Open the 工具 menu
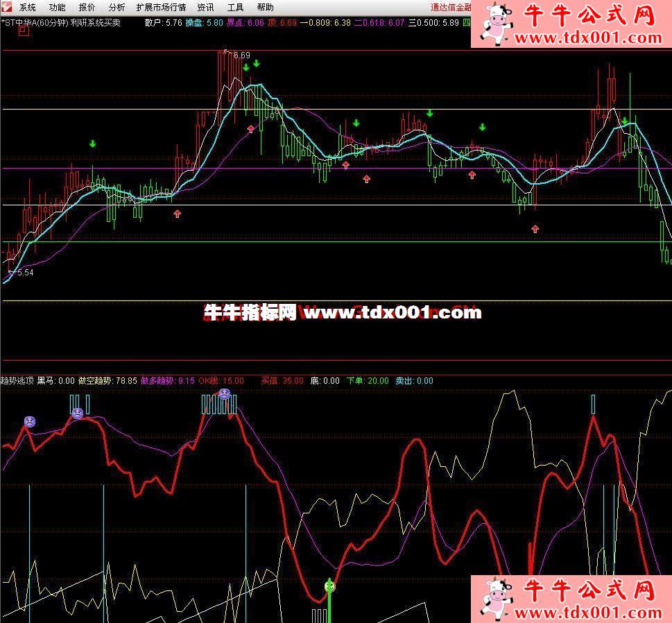 coord(236,8)
